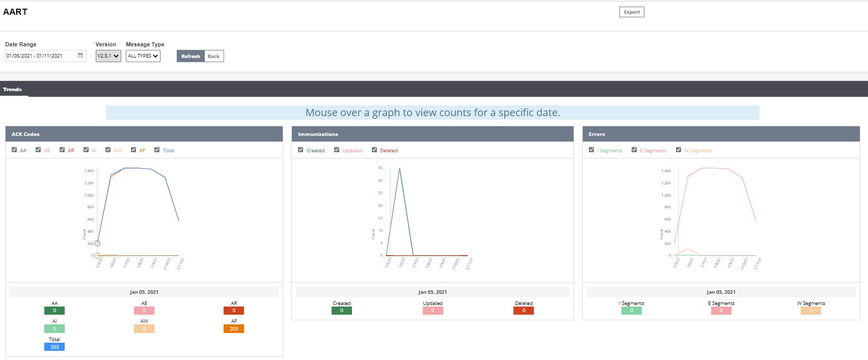Open the Message Type ALL TYPES dropdown
Image resolution: width=868 pixels, height=360 pixels.
143,56
